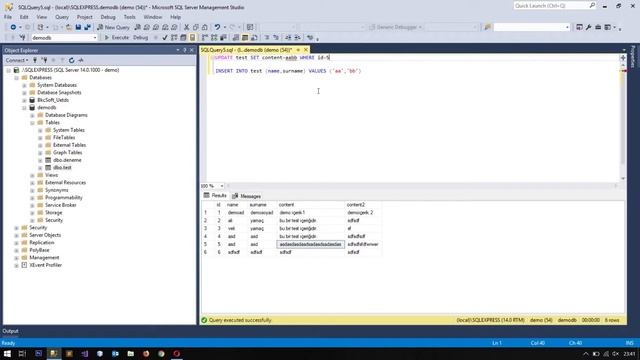
Task: Click the Activity Monitor icon in Object Explorer toolbar
Action: click(x=81, y=60)
